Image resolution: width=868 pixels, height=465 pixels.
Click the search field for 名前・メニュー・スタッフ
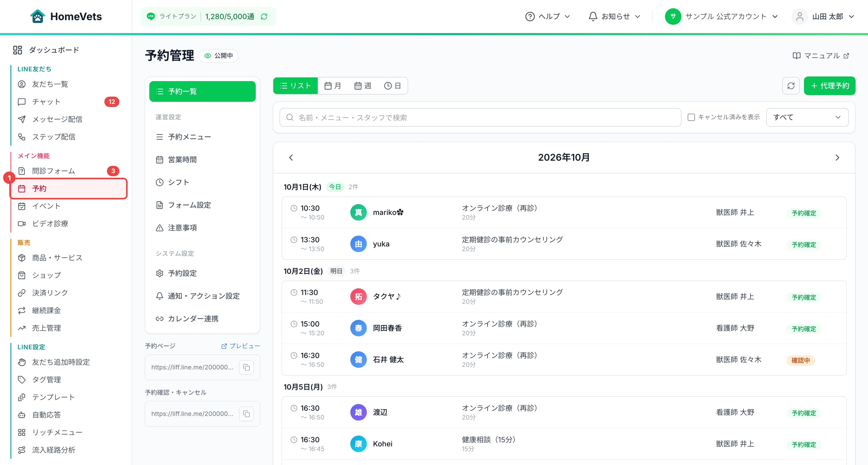coord(480,117)
